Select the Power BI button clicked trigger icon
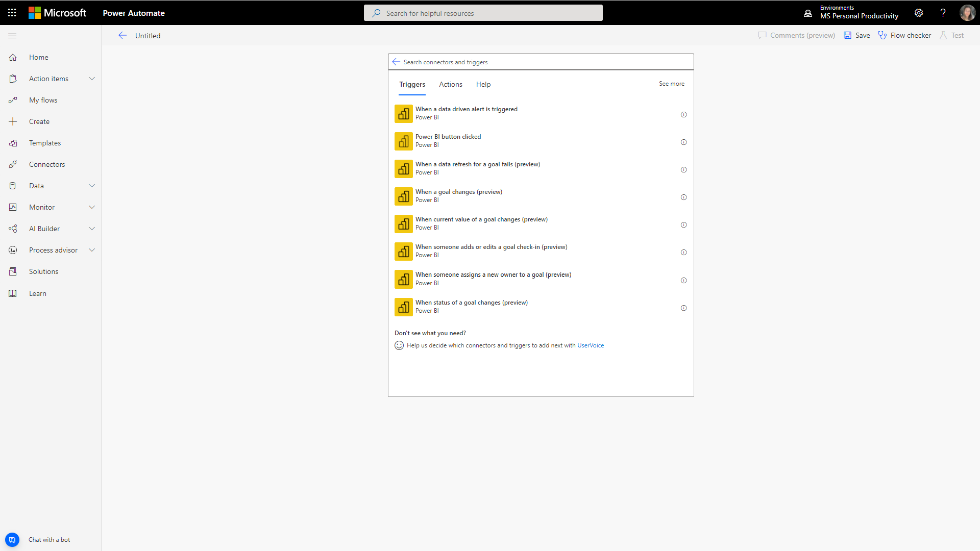Image resolution: width=980 pixels, height=551 pixels. pyautogui.click(x=403, y=141)
